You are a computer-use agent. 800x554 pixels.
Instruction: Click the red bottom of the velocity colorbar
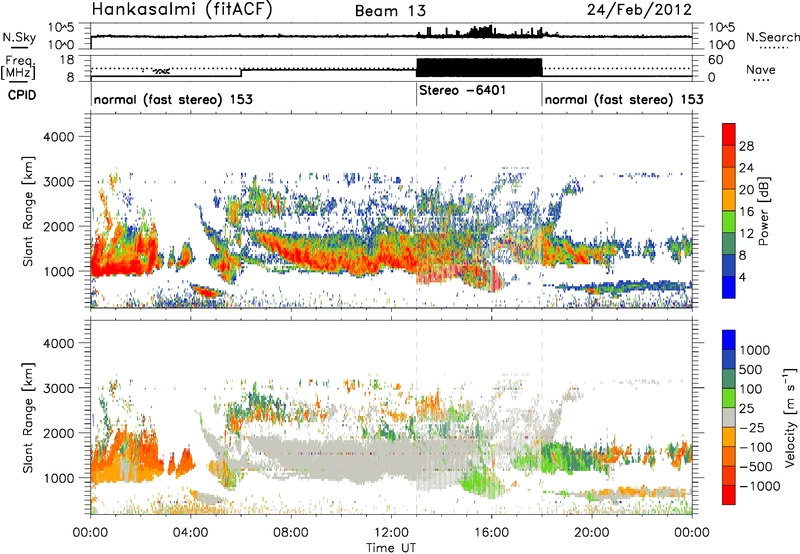tap(729, 495)
